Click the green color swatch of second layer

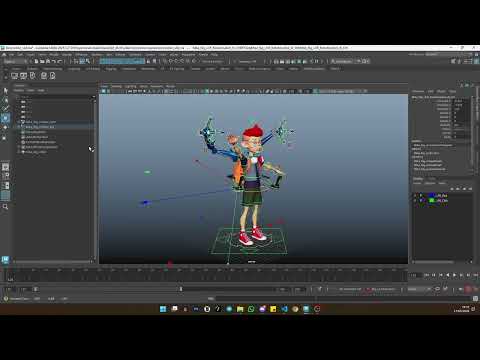(x=432, y=201)
